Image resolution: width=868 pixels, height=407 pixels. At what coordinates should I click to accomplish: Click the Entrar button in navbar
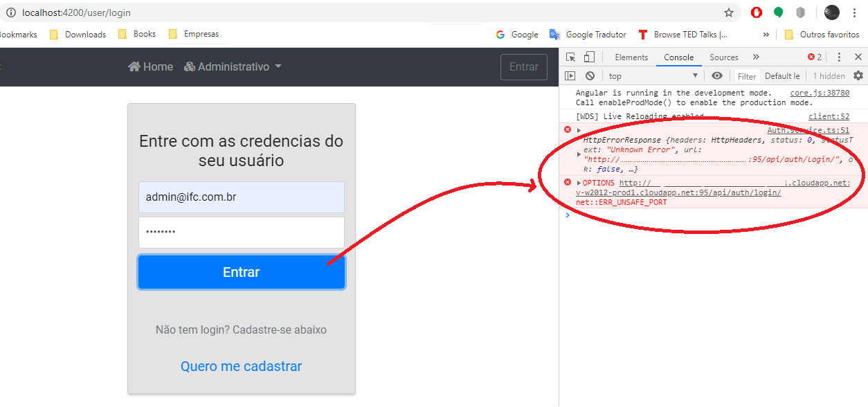(524, 66)
